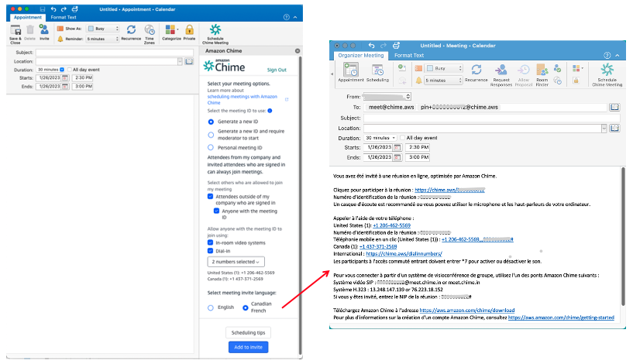The width and height of the screenshot is (633, 364).
Task: Open Busy status dropdown in Meeting window
Action: point(445,68)
